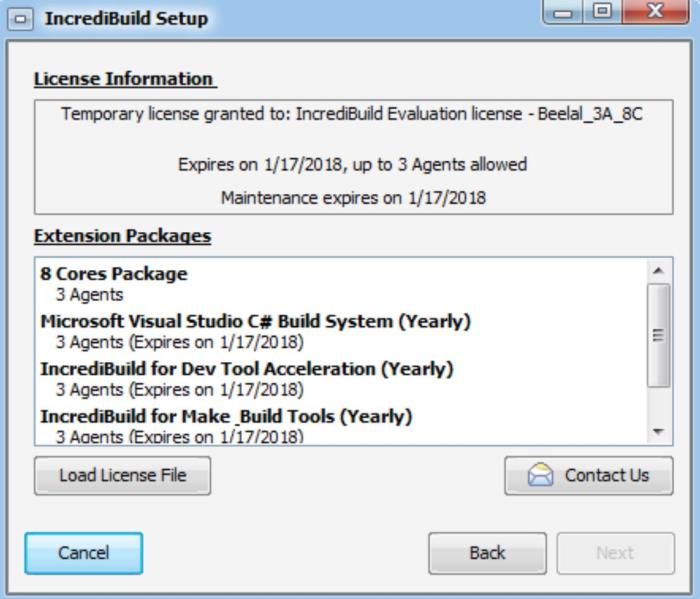Select the 8 Cores Package entry
This screenshot has width=700, height=599.
(114, 273)
